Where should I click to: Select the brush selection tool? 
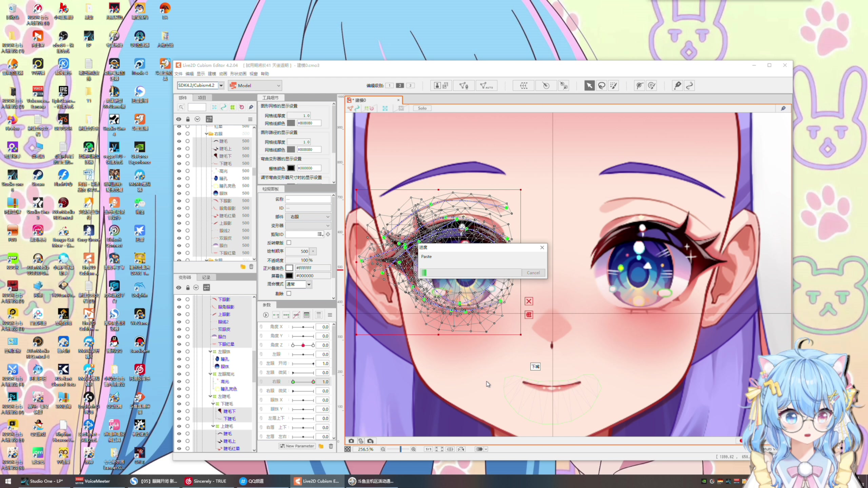coord(614,85)
